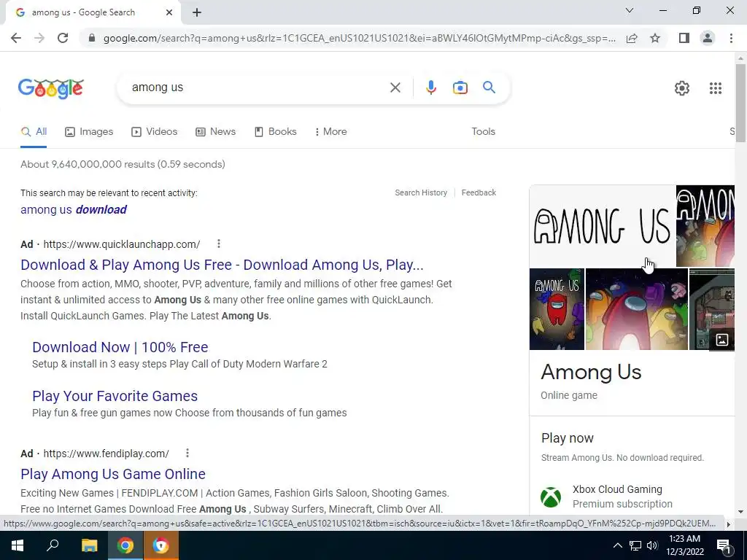Click the Xbox logo icon
The width and height of the screenshot is (747, 560).
[x=550, y=497]
